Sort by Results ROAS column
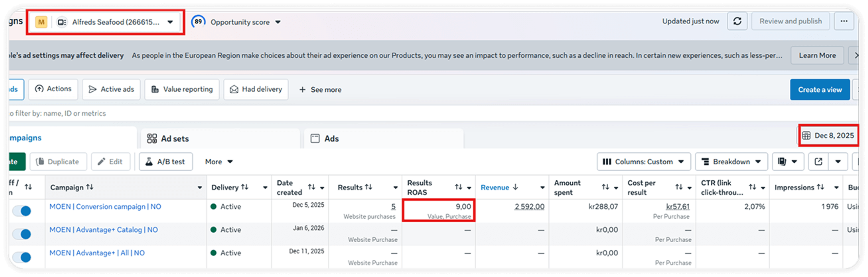The height and width of the screenshot is (277, 868). 458,187
